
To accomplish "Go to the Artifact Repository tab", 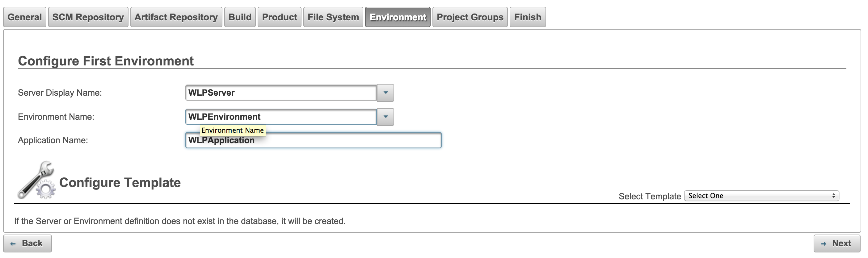I will (x=176, y=17).
